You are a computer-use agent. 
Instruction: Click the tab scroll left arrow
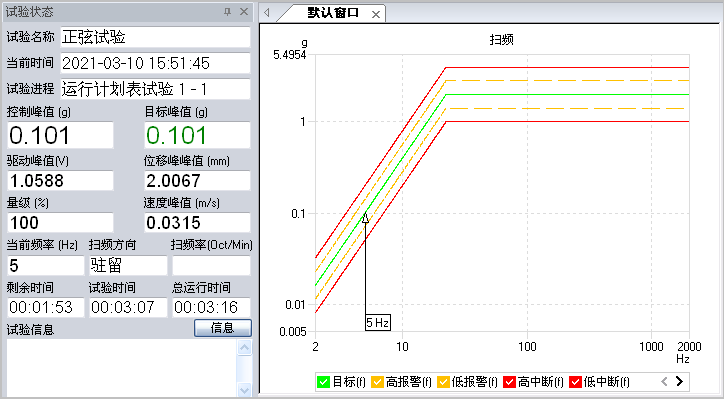point(266,13)
